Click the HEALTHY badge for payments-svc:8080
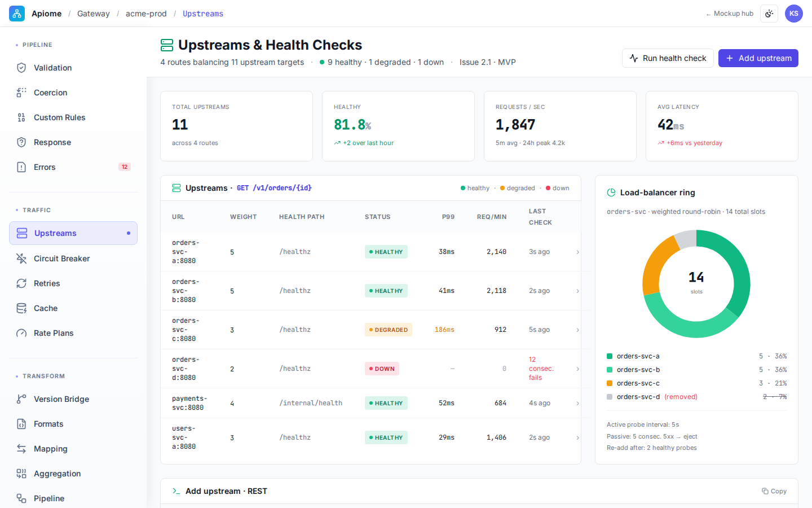This screenshot has width=812, height=508. point(386,403)
